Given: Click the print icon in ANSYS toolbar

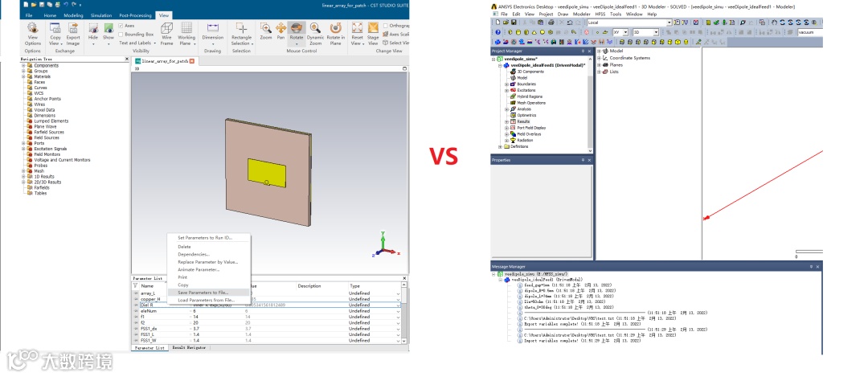Looking at the screenshot, I should coord(551,23).
